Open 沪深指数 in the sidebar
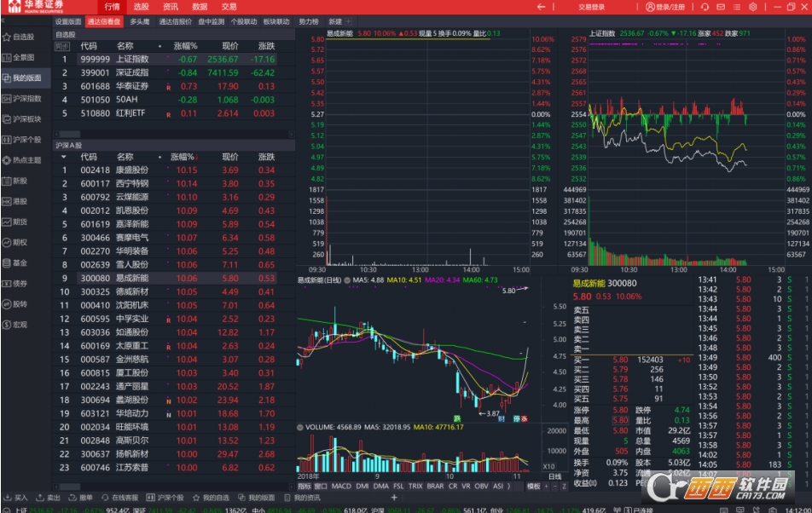Viewport: 812px width, 513px height. [x=22, y=99]
